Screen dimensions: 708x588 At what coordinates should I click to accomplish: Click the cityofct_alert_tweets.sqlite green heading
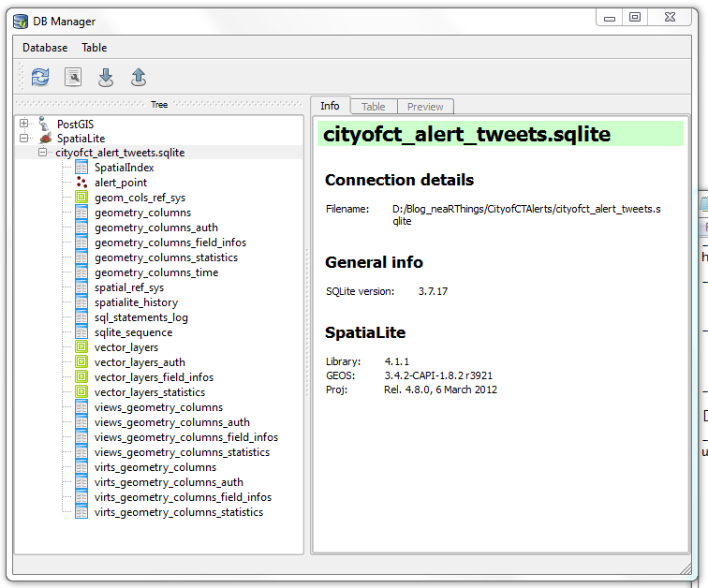pyautogui.click(x=500, y=134)
